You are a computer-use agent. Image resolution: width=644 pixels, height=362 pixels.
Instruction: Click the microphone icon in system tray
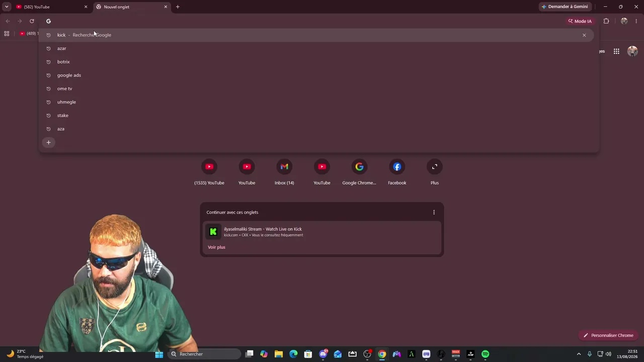point(590,354)
